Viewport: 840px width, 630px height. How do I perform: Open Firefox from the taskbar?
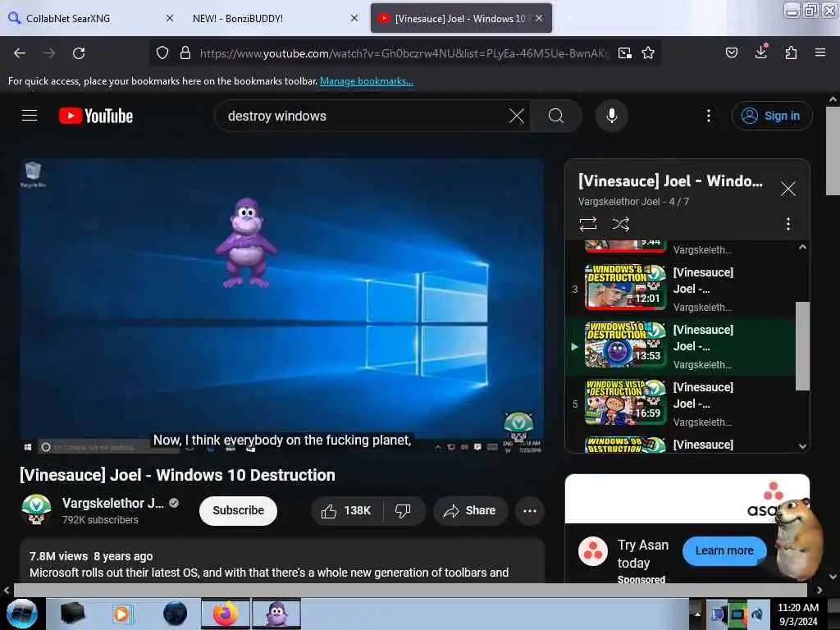point(226,614)
